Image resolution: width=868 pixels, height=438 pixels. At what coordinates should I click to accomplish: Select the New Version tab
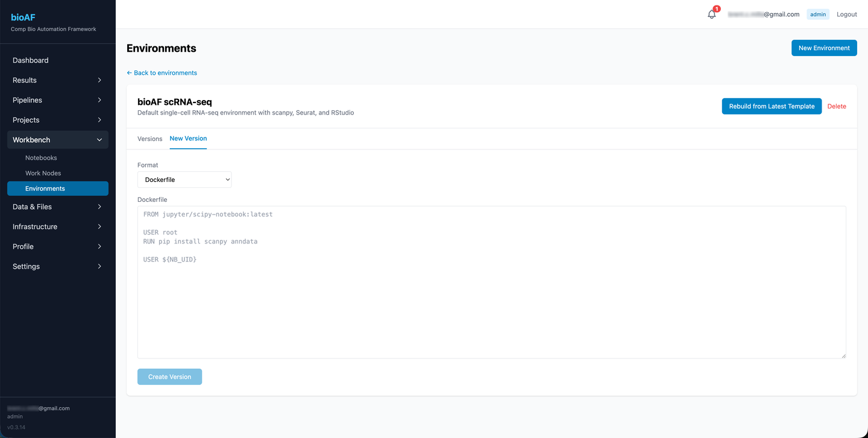coord(188,139)
